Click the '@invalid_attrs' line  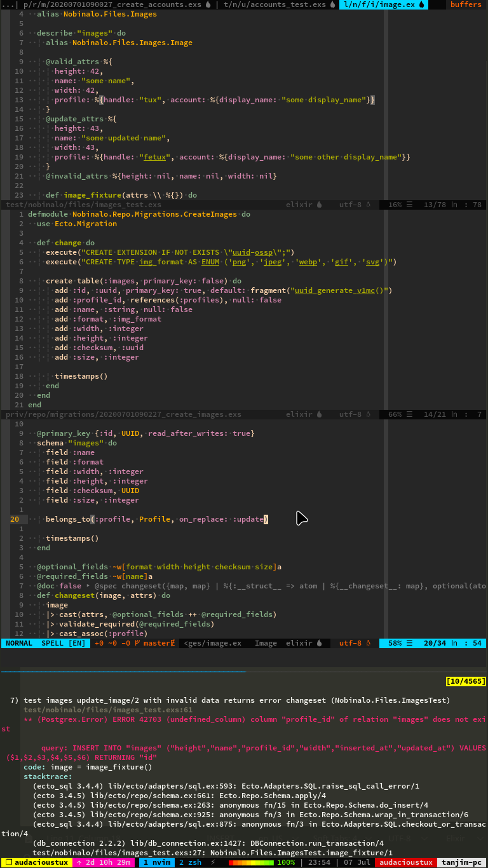click(x=161, y=176)
